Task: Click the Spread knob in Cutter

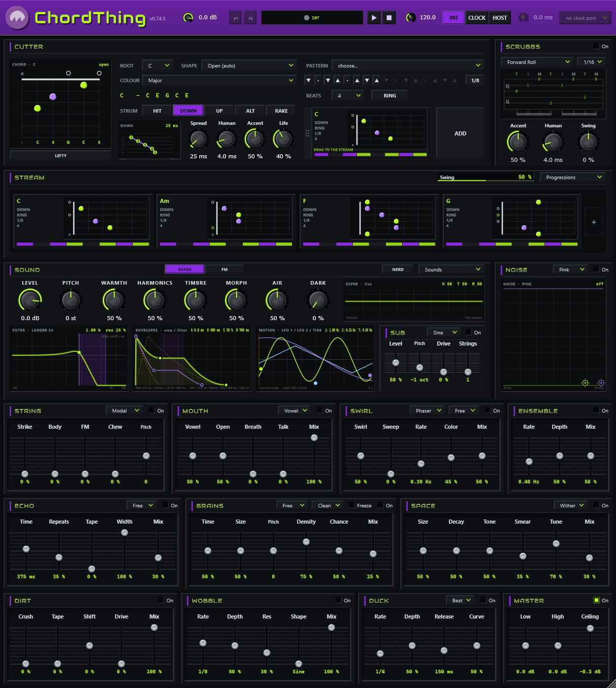Action: [198, 139]
